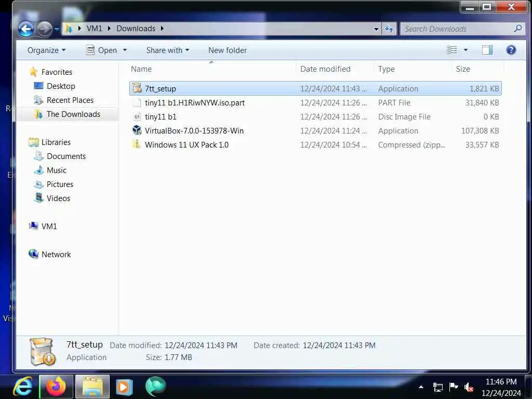The image size is (532, 399).
Task: Click Windows Explorer taskbar button
Action: 92,387
